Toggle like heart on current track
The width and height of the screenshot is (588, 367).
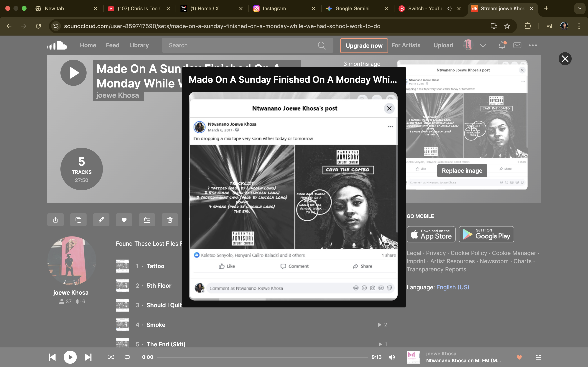pos(519,357)
